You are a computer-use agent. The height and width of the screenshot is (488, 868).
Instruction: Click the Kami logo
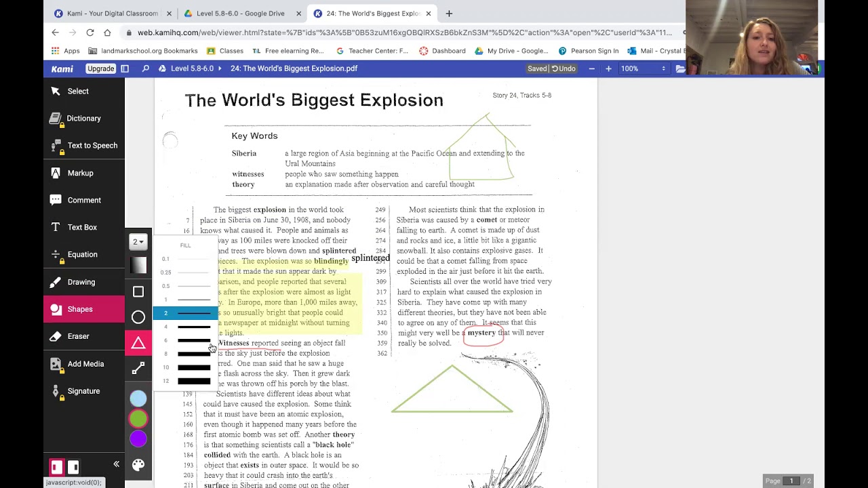[62, 68]
